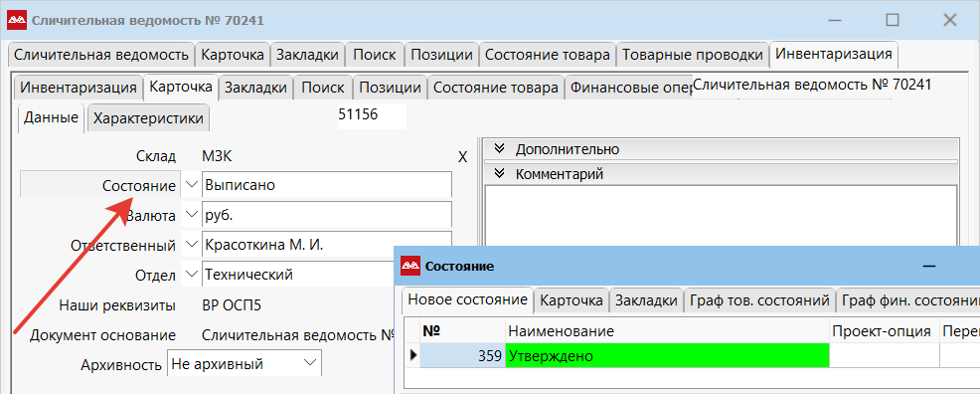Viewport: 980px width, 394px height.
Task: Click the X button beside Склад МЗК
Action: coord(462,157)
